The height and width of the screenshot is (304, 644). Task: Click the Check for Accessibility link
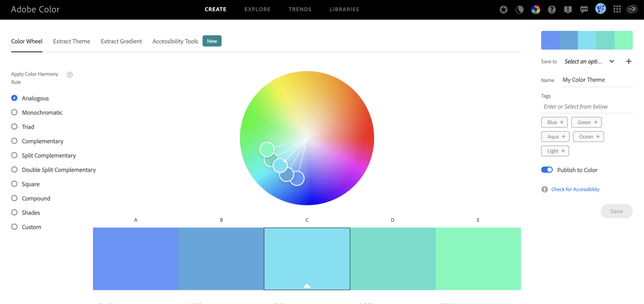click(575, 189)
